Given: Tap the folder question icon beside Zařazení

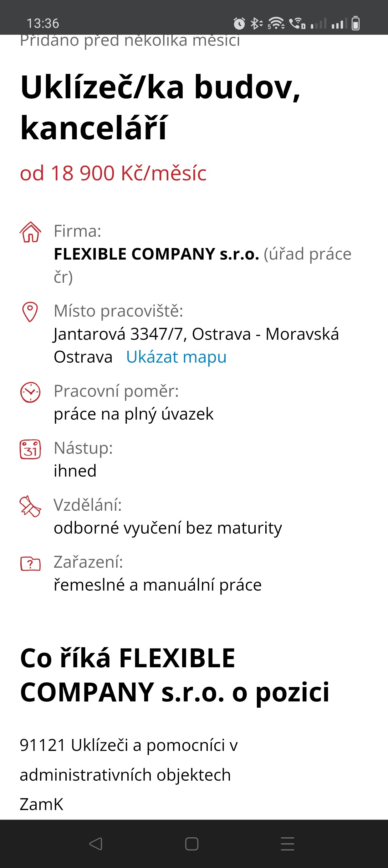Looking at the screenshot, I should coord(30,563).
